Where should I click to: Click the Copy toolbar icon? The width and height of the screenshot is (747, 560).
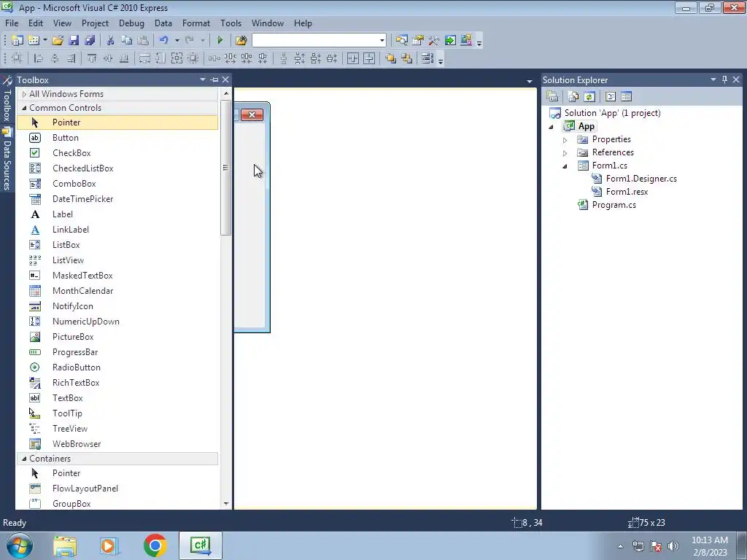pos(126,41)
